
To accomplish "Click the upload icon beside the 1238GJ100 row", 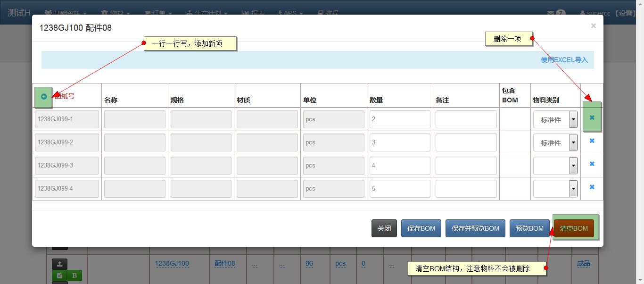I will [59, 264].
